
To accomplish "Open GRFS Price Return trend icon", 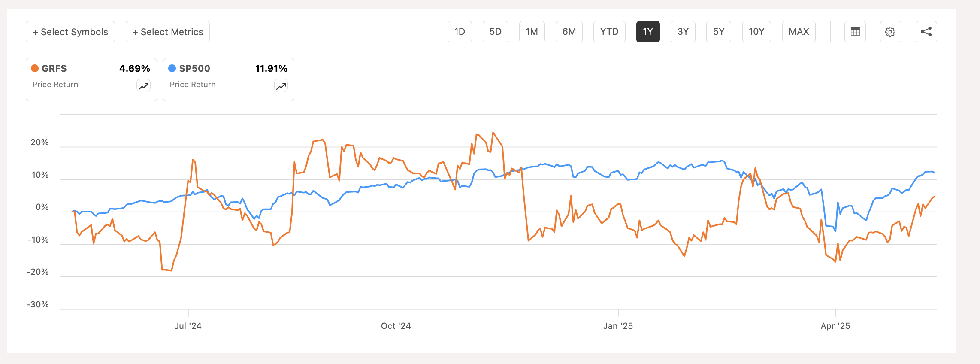I will point(143,86).
